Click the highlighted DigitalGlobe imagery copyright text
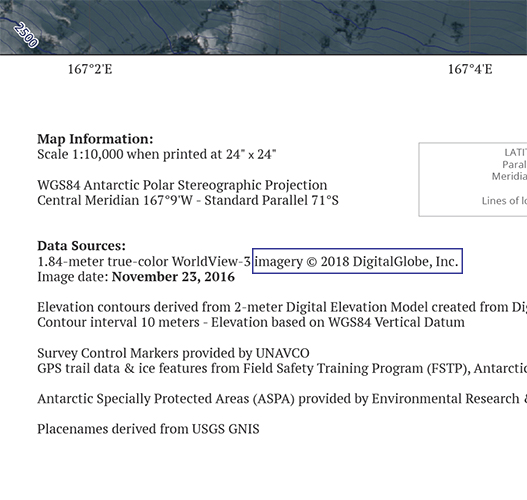Screen dimensions: 527x500 [x=357, y=261]
